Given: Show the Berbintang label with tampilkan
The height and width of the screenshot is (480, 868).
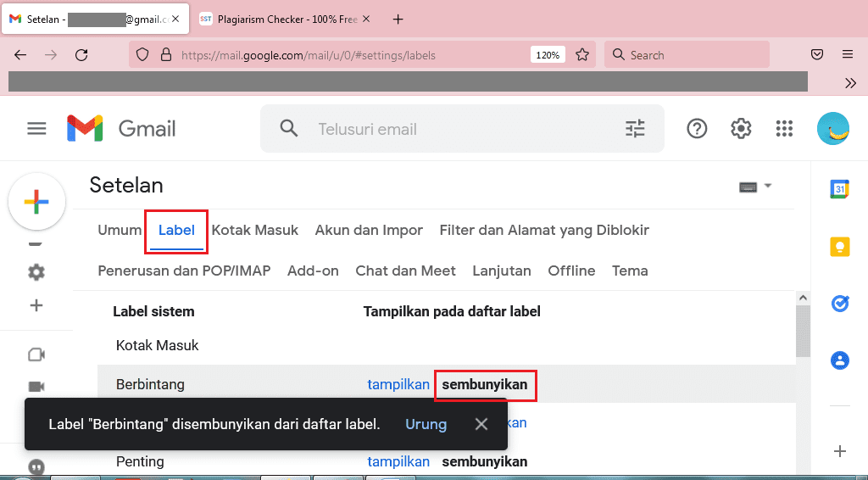Looking at the screenshot, I should point(398,384).
